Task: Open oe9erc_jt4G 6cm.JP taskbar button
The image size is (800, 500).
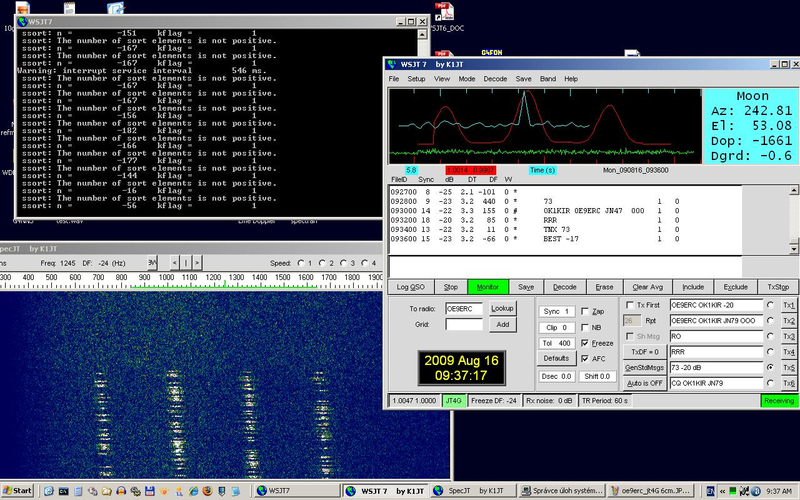Action: pyautogui.click(x=651, y=491)
